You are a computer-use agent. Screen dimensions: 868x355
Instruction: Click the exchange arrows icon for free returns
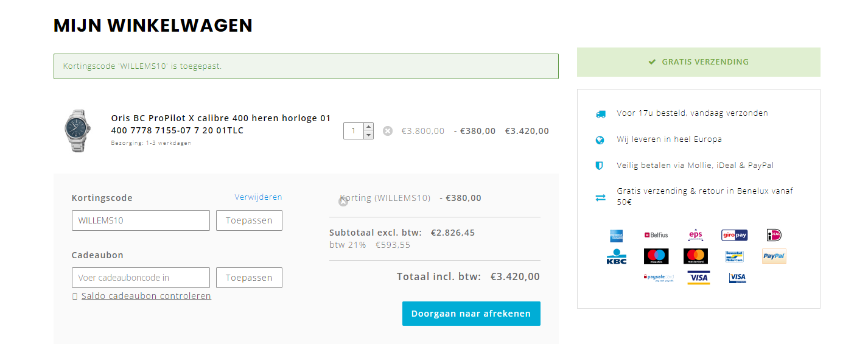(x=601, y=197)
